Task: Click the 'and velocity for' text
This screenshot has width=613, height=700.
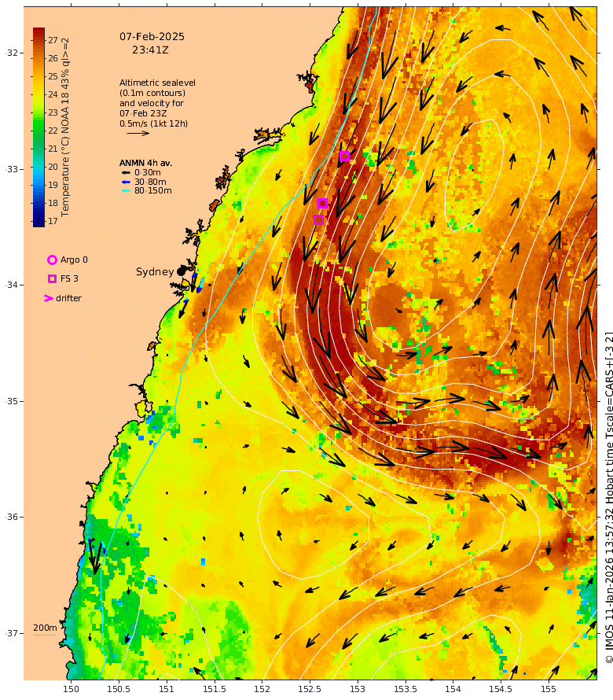Action: [x=152, y=103]
